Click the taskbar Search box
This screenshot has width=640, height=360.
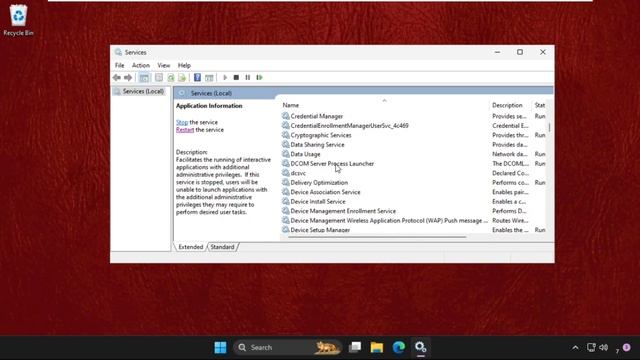288,347
